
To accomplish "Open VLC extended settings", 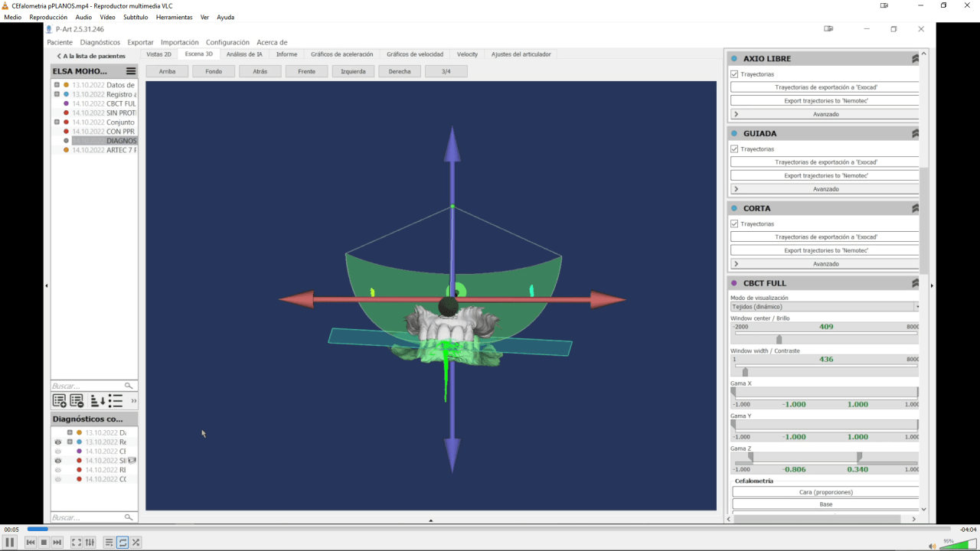I will [90, 542].
